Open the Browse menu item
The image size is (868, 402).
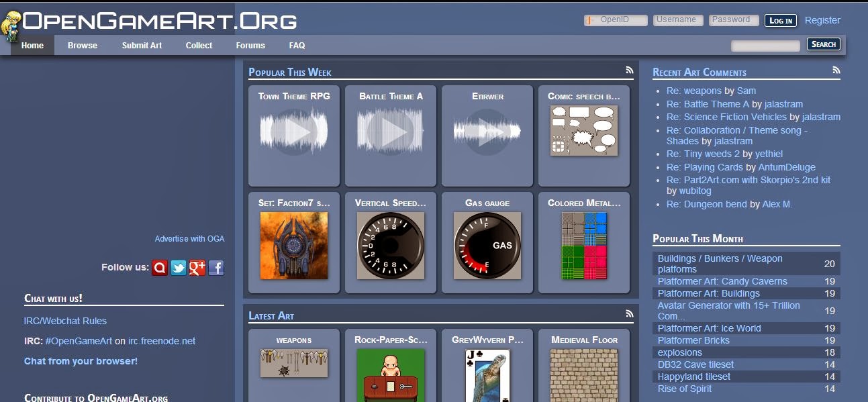(83, 46)
